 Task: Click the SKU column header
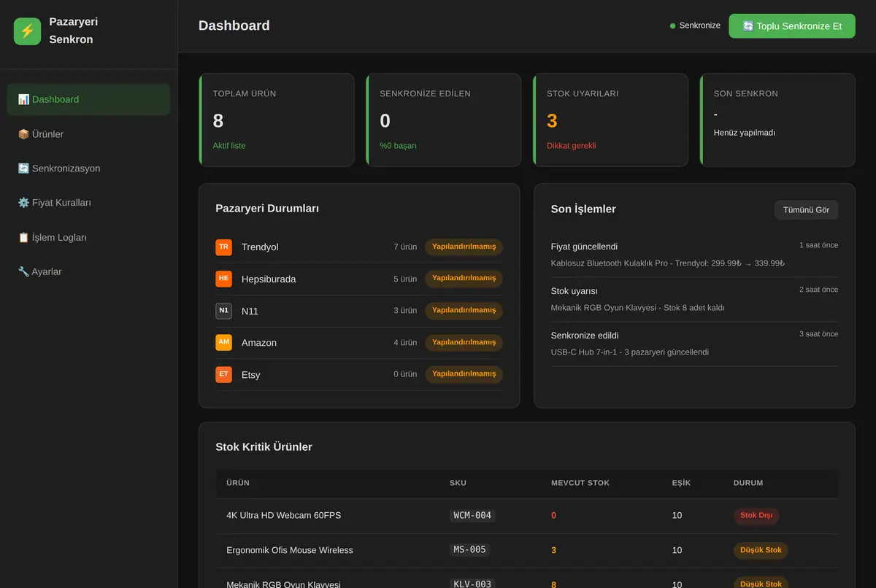(x=458, y=483)
